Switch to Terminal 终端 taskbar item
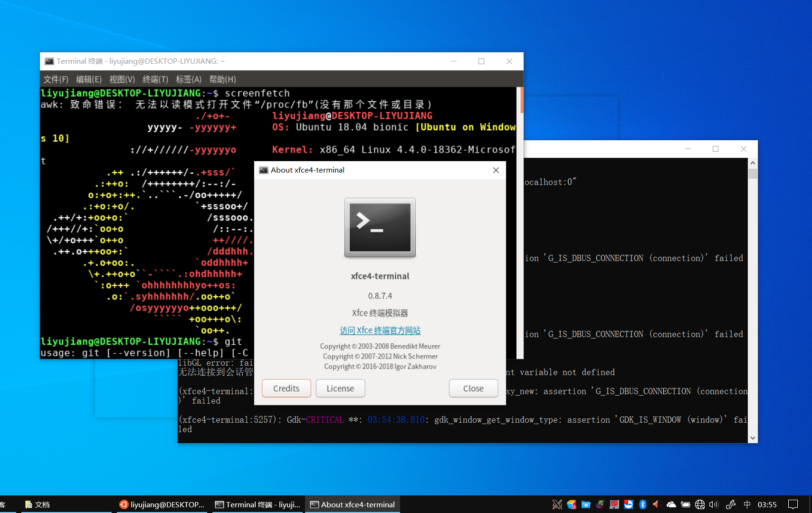812x513 pixels. coord(258,504)
